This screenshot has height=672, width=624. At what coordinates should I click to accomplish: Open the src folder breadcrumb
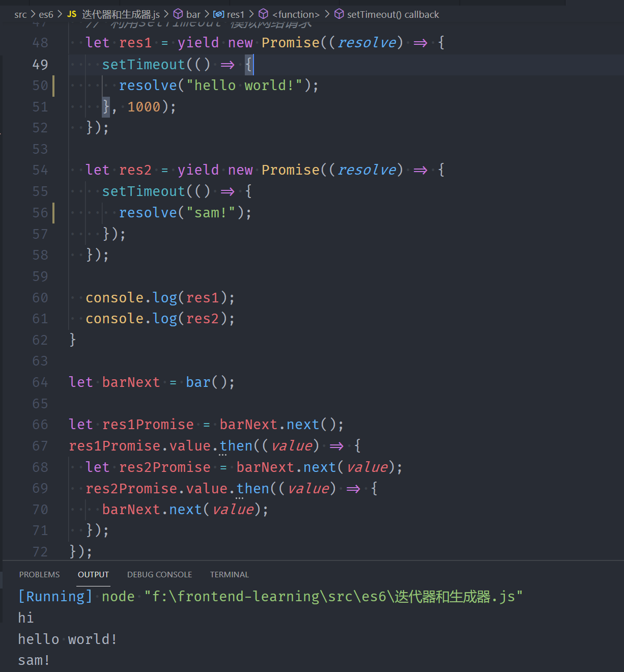20,14
